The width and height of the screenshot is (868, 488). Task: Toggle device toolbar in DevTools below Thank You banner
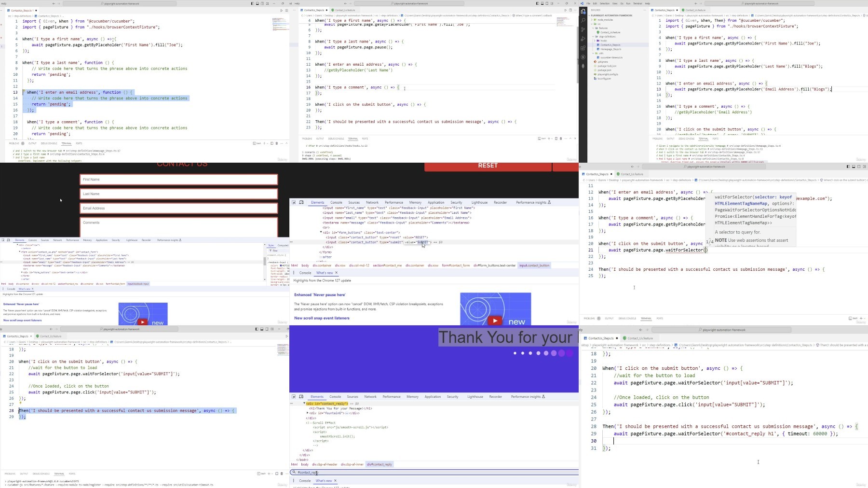[x=301, y=397]
